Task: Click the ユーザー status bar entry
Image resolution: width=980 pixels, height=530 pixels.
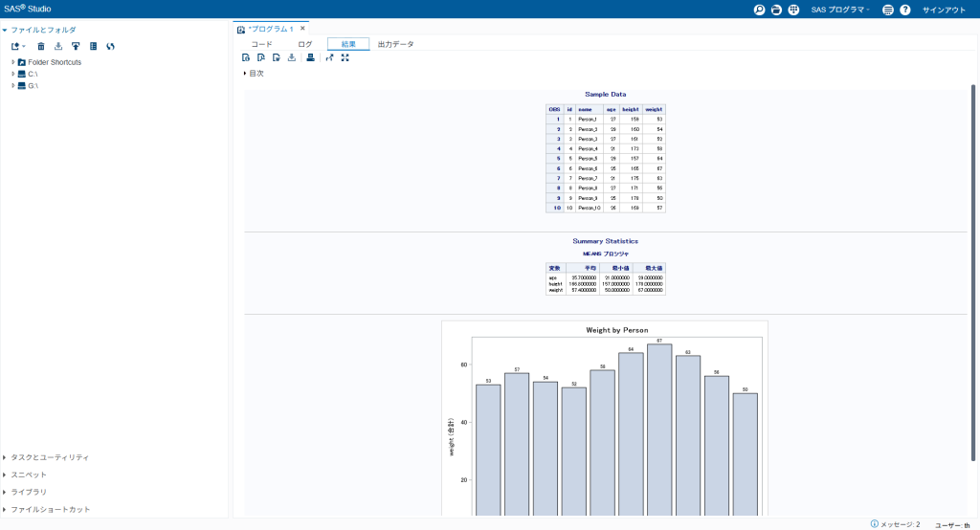Action: (x=952, y=525)
